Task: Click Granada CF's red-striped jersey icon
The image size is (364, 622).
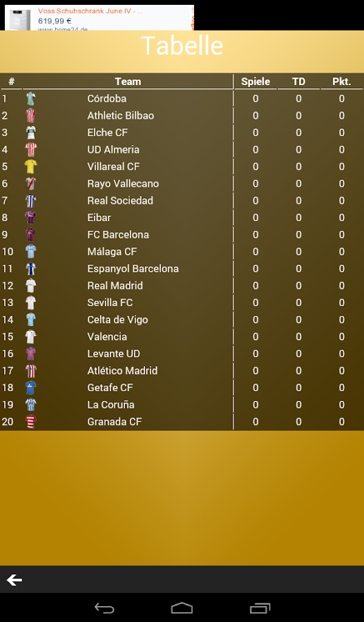Action: pos(30,422)
